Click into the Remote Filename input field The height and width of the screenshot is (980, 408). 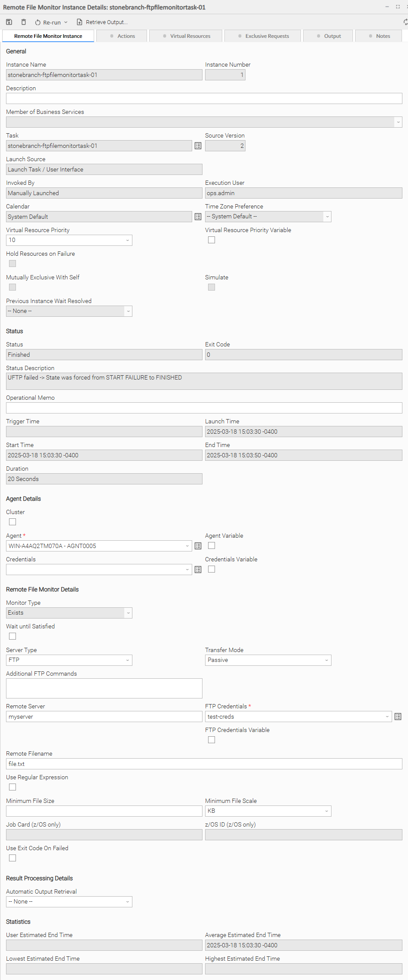(204, 764)
